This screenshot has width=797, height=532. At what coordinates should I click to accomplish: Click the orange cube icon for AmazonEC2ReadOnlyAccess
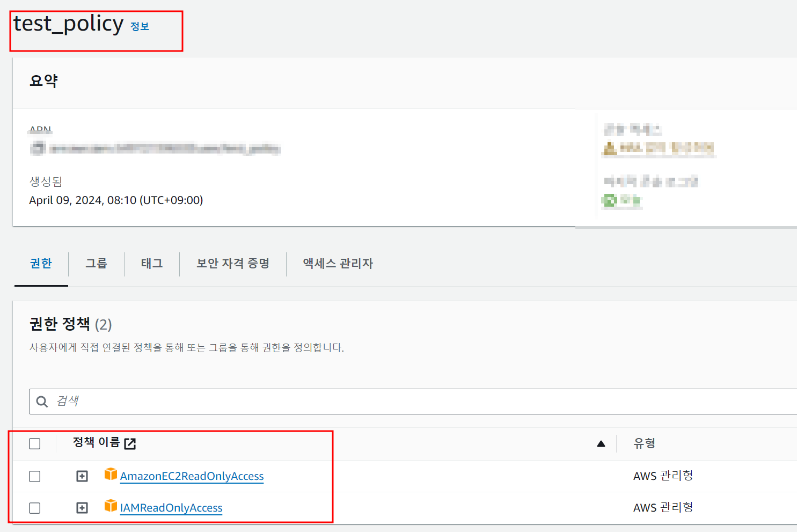tap(111, 474)
